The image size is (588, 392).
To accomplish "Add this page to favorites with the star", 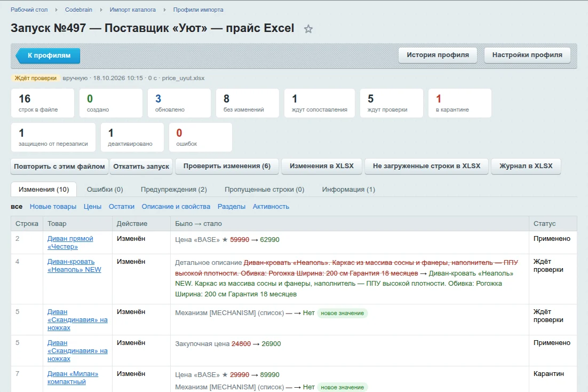I will (308, 29).
